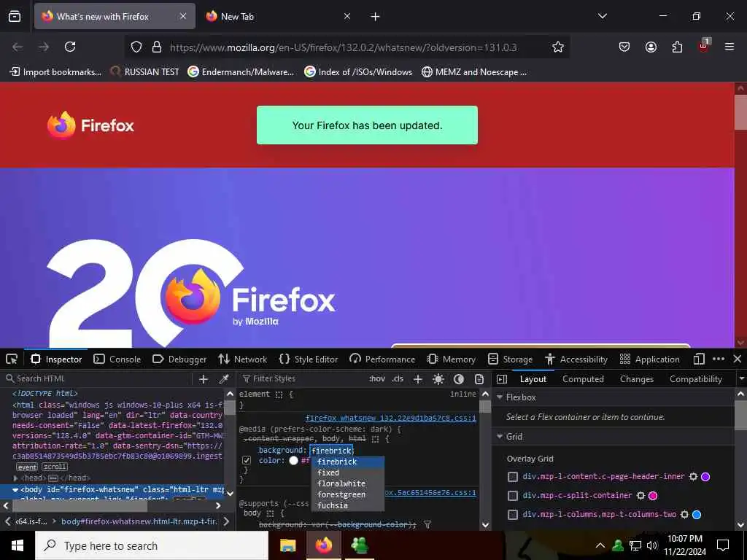Viewport: 747px width, 560px height.
Task: Open the responsive design mode icon
Action: click(x=699, y=359)
